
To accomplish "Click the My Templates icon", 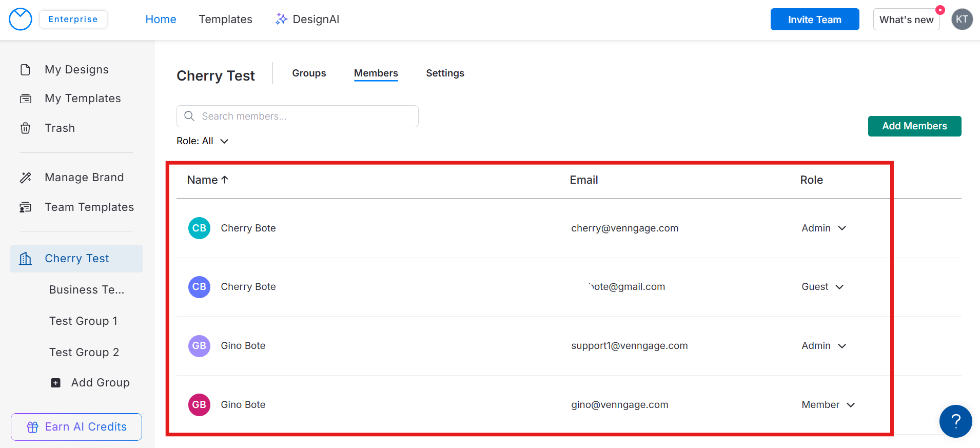I will (25, 99).
